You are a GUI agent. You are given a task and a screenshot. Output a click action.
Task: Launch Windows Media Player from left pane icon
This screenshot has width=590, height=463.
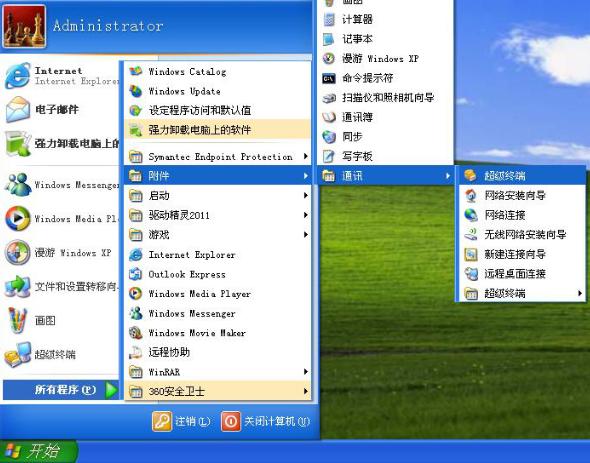[x=18, y=218]
